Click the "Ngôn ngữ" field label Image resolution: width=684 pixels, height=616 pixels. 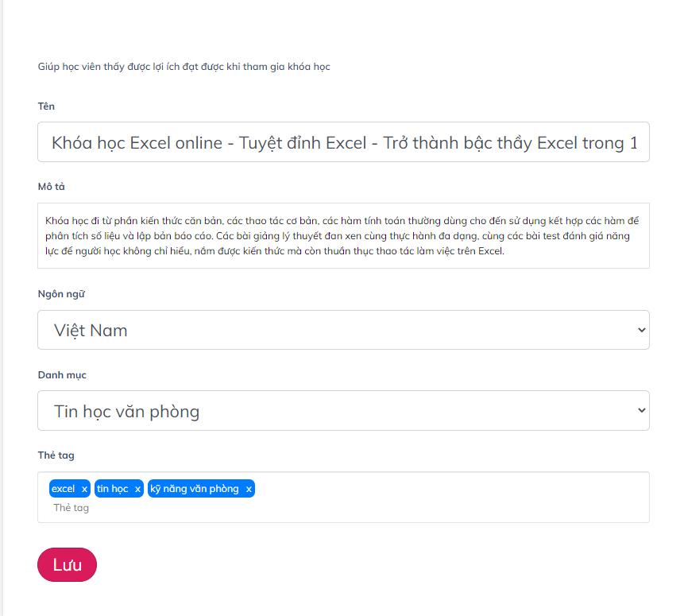point(61,294)
